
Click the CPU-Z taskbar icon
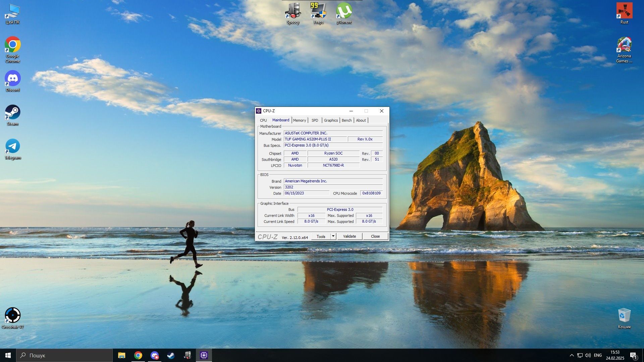pyautogui.click(x=204, y=355)
